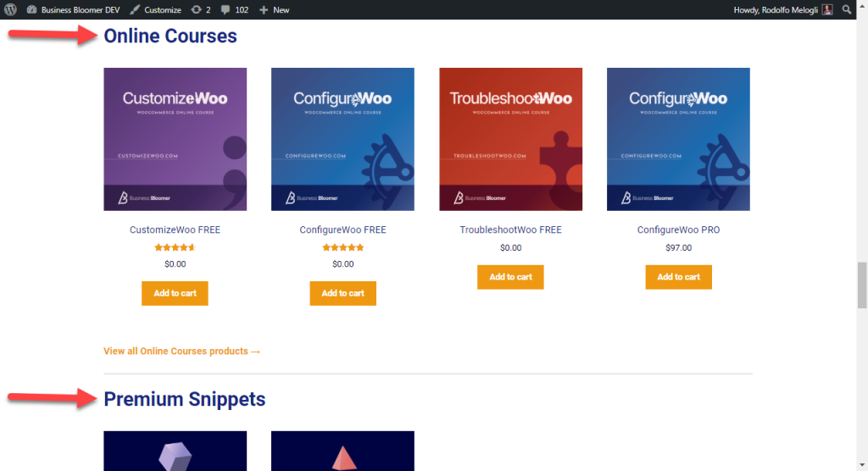868x471 pixels.
Task: Open the Customize menu item
Action: click(x=156, y=9)
